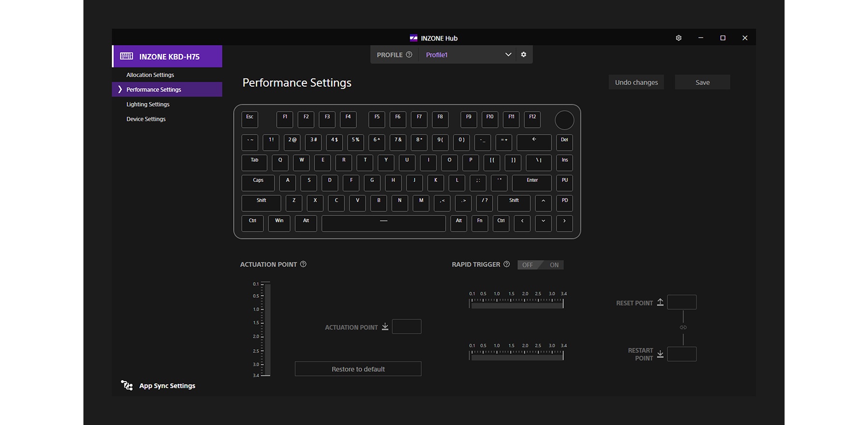The width and height of the screenshot is (868, 425).
Task: Select the Win key on keyboard diagram
Action: 279,224
